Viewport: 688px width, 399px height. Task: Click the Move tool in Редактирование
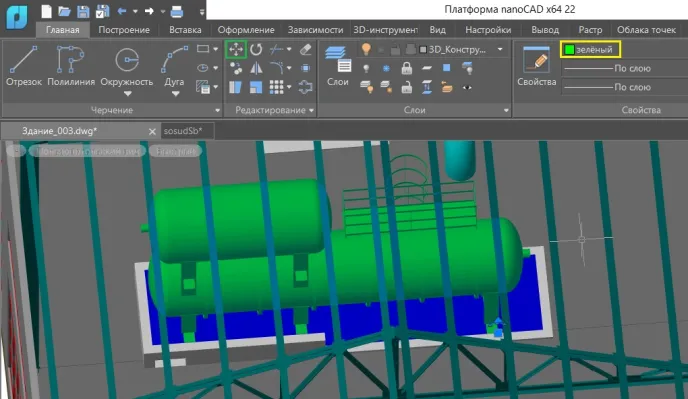(x=236, y=49)
